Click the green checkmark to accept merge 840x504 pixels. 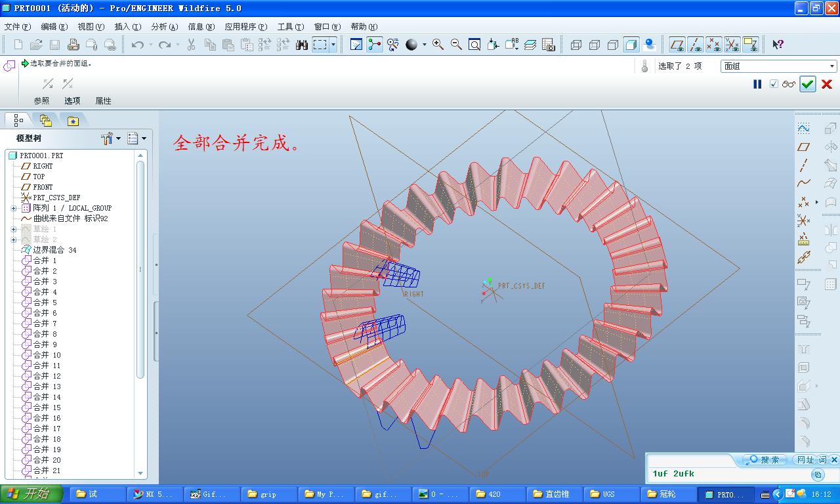[x=808, y=84]
